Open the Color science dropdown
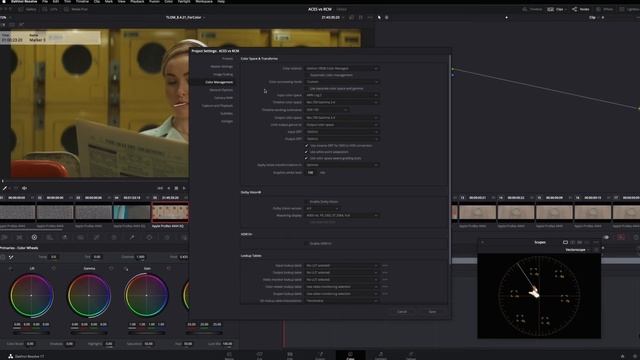This screenshot has height=360, width=640. point(342,68)
